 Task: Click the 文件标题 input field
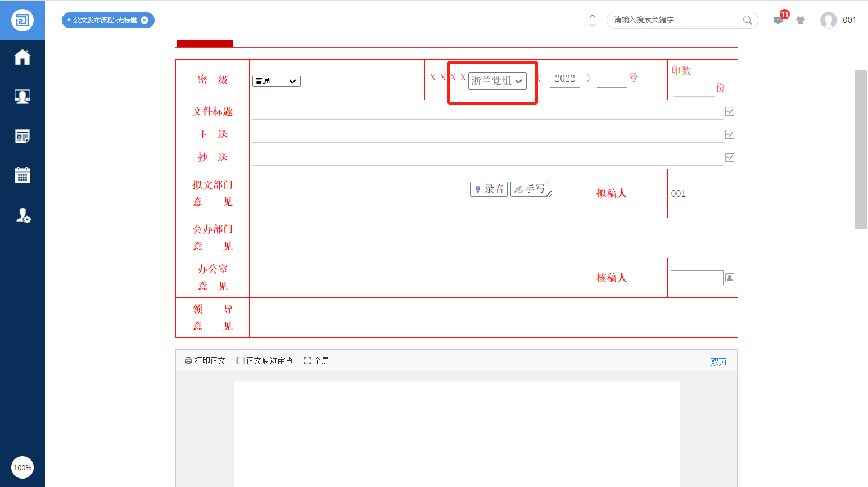488,112
